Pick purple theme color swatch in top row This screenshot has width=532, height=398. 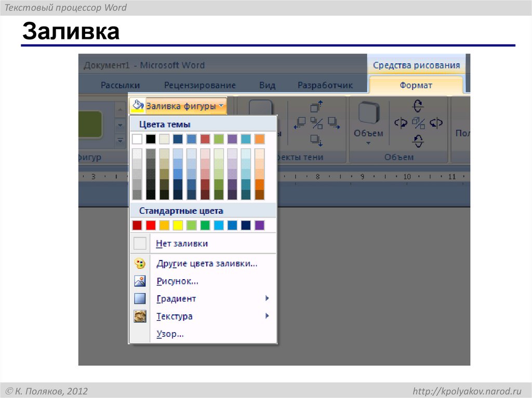coord(232,139)
